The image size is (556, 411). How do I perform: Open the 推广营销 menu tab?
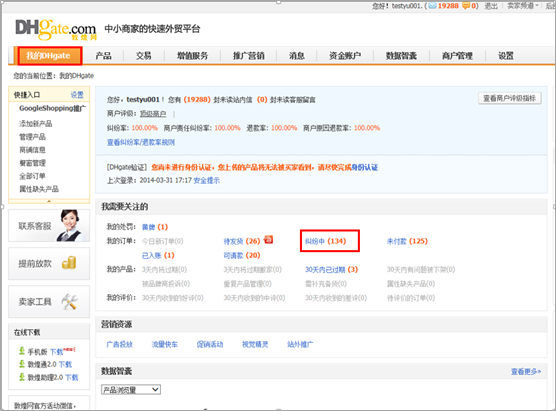click(249, 56)
